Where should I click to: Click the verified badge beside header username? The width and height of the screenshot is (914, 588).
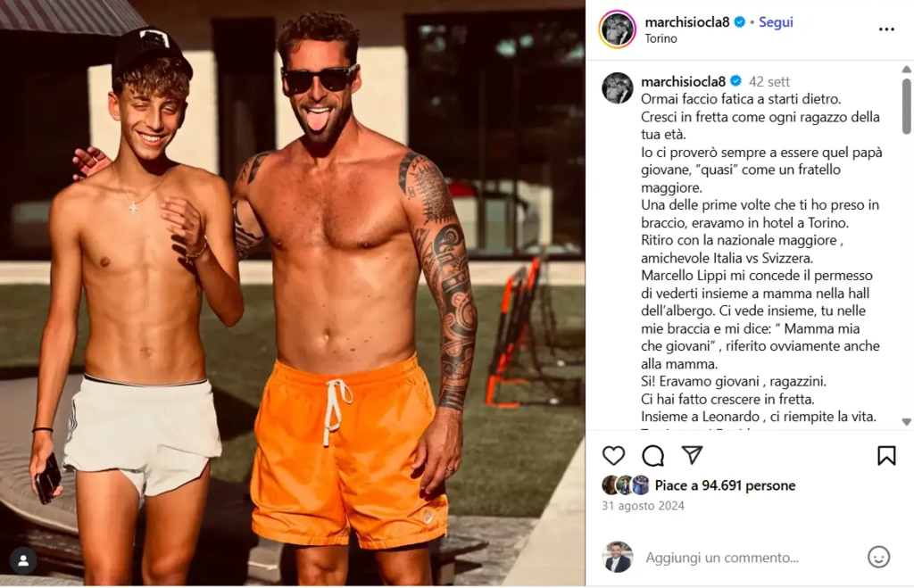pos(740,22)
